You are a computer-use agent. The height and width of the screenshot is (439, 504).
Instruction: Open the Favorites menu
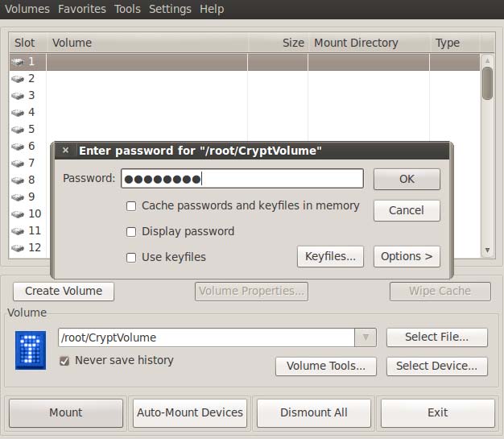81,9
